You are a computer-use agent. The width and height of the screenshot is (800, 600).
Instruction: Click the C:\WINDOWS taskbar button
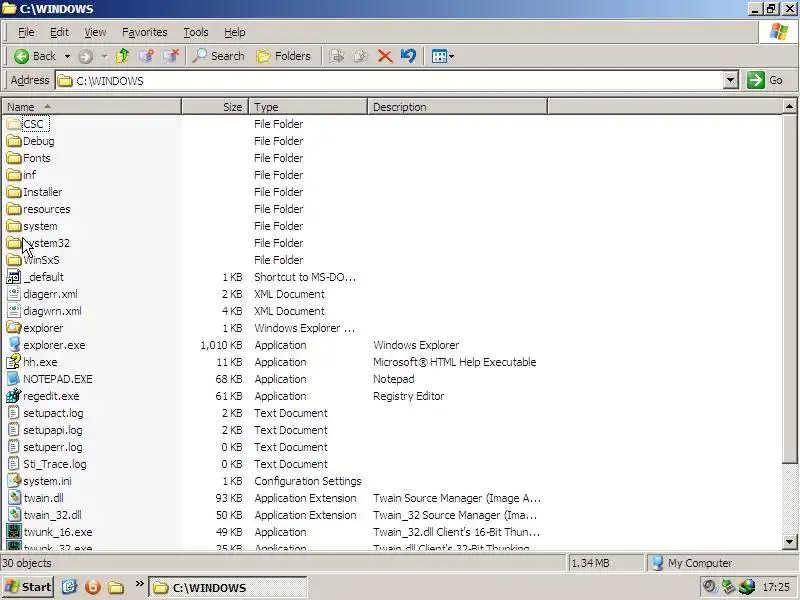point(228,588)
